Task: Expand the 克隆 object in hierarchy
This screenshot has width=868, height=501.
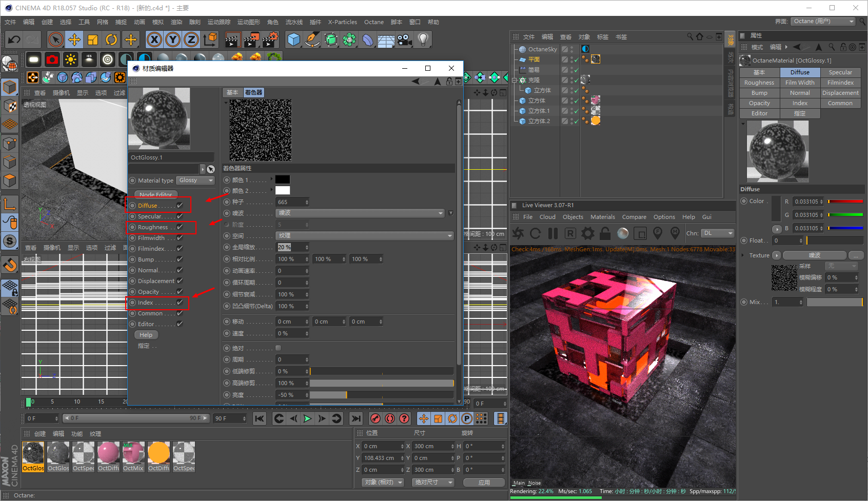Action: (515, 80)
